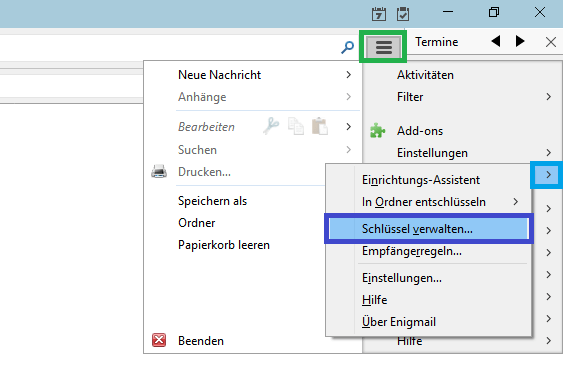The width and height of the screenshot is (563, 372).
Task: Expand Einstellungen submenu arrow in right menu
Action: pos(548,153)
